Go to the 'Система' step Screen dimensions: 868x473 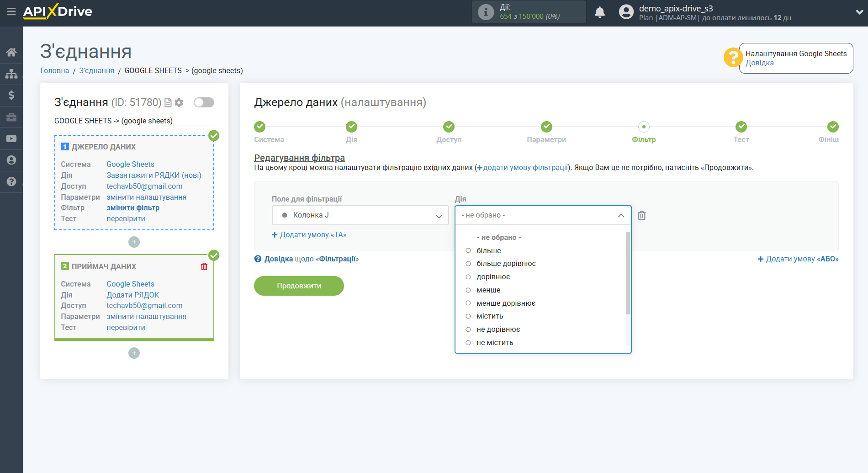(260, 127)
